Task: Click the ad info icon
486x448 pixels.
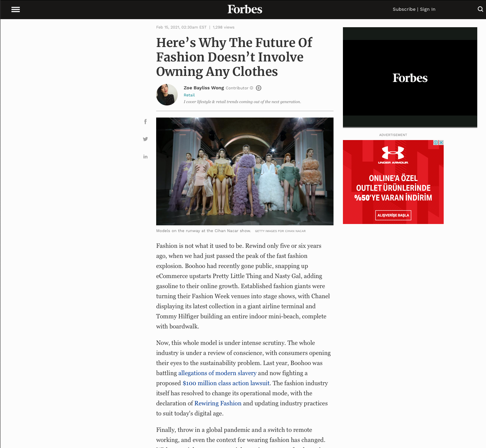Action: 436,143
